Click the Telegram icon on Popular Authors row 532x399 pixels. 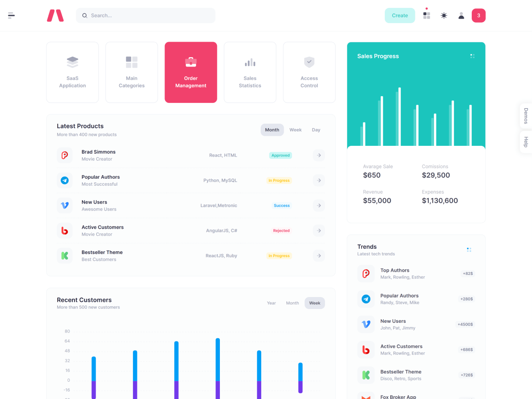(x=65, y=180)
